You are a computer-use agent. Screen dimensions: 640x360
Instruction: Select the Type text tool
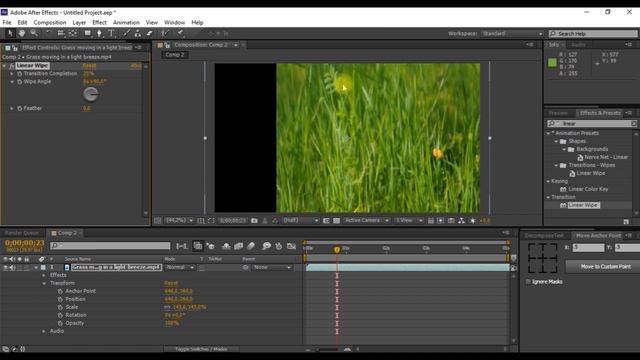[x=111, y=33]
